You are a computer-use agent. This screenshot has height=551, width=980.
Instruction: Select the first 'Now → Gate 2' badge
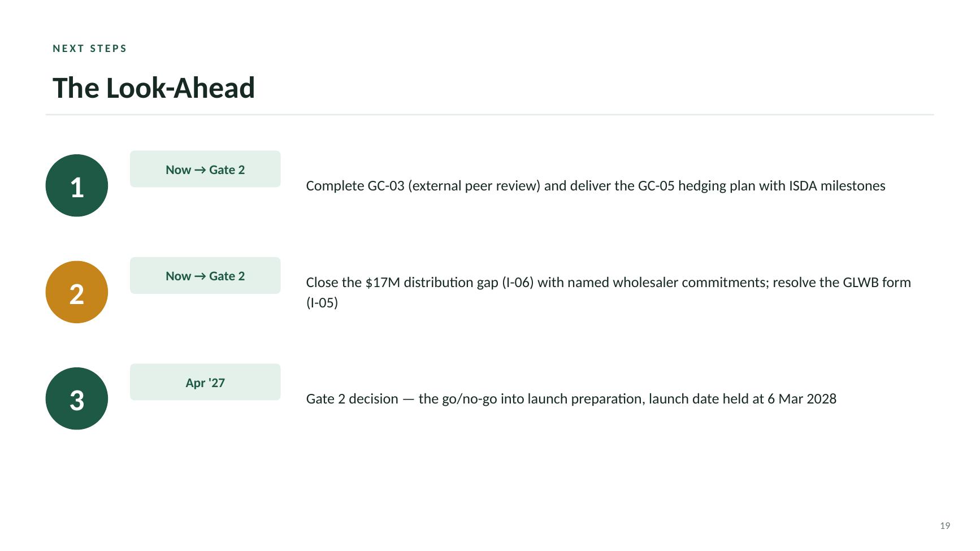[x=205, y=169]
